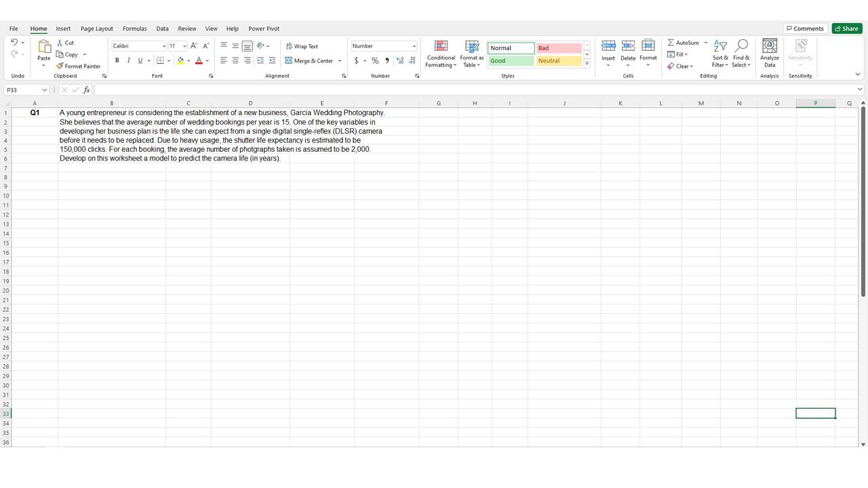This screenshot has height=488, width=868.
Task: Click the Increase Decimal icon
Action: click(x=400, y=60)
